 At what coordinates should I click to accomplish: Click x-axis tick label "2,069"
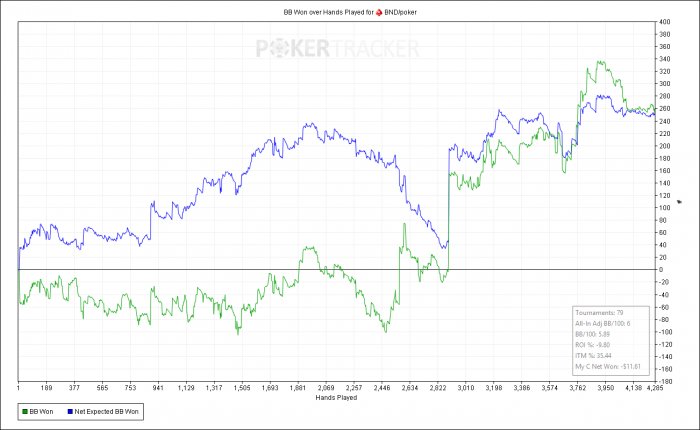326,388
